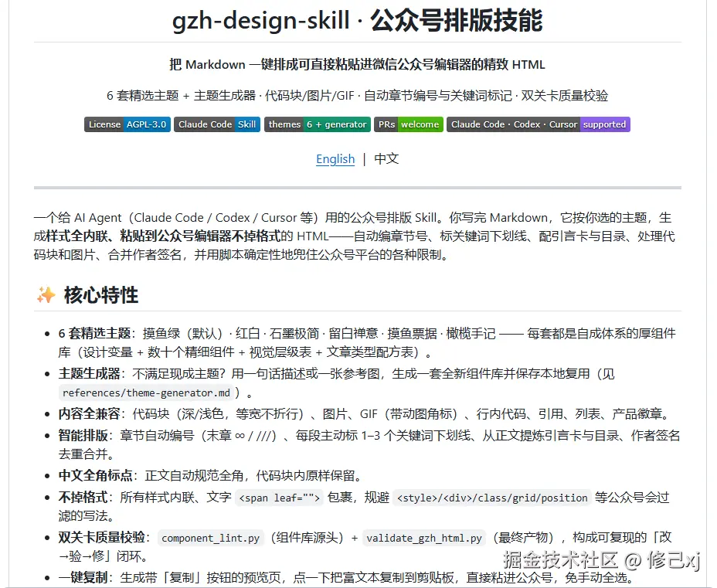Click the bold 样式全内联 phrase in intro
Screen dimensions: 717x588
(163, 236)
